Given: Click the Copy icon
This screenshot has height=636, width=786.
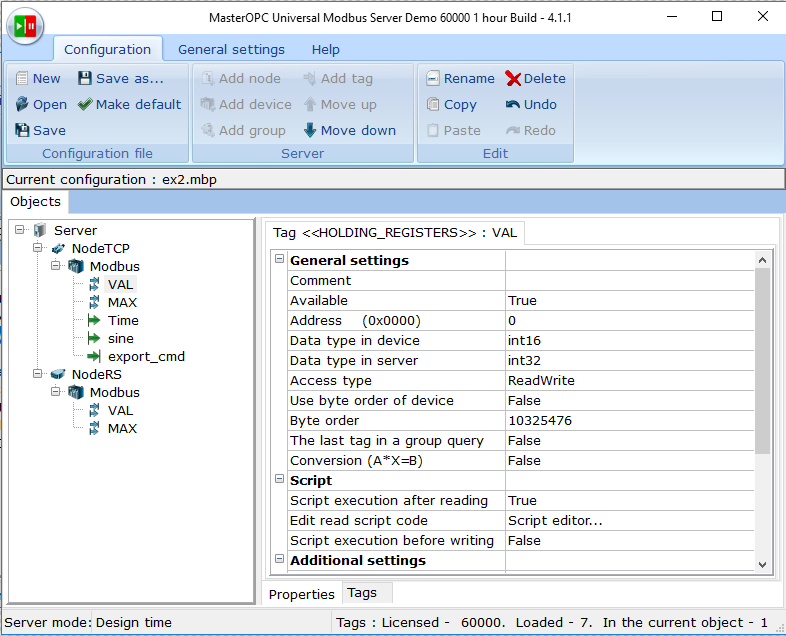Looking at the screenshot, I should pyautogui.click(x=433, y=104).
